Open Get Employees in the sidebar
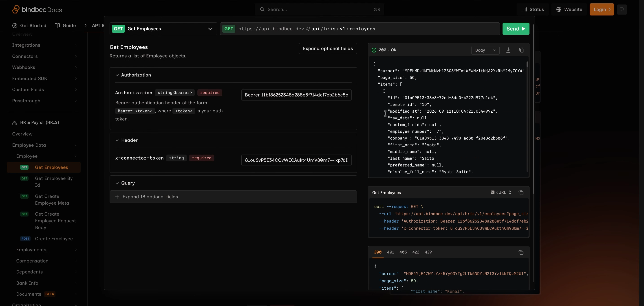 point(44,167)
